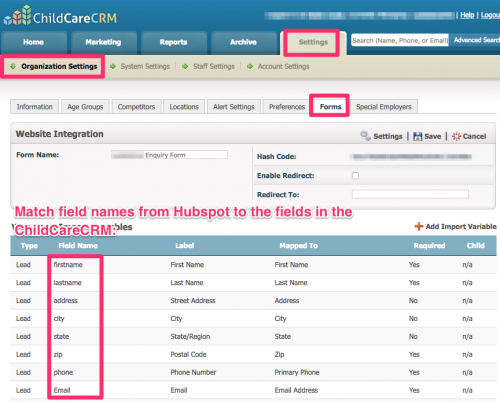
Task: Click the Add Import Variable link
Action: [461, 226]
